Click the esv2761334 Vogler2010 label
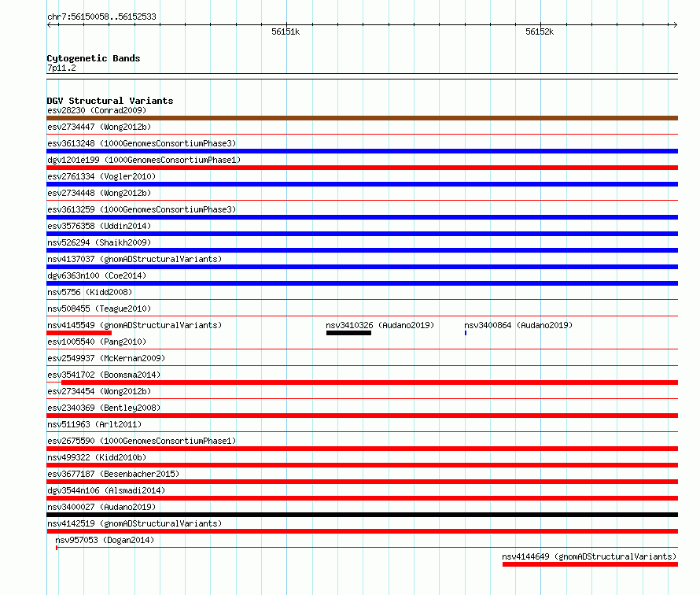The width and height of the screenshot is (700, 595). (101, 176)
